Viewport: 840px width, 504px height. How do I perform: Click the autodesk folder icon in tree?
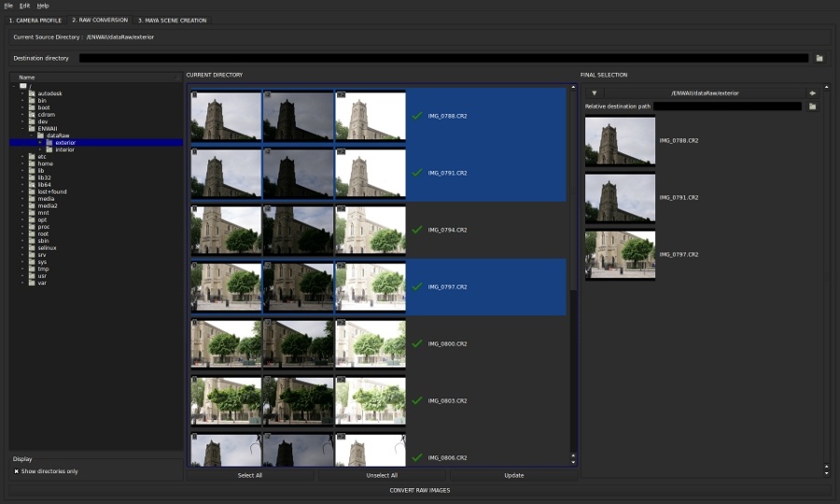[x=32, y=93]
